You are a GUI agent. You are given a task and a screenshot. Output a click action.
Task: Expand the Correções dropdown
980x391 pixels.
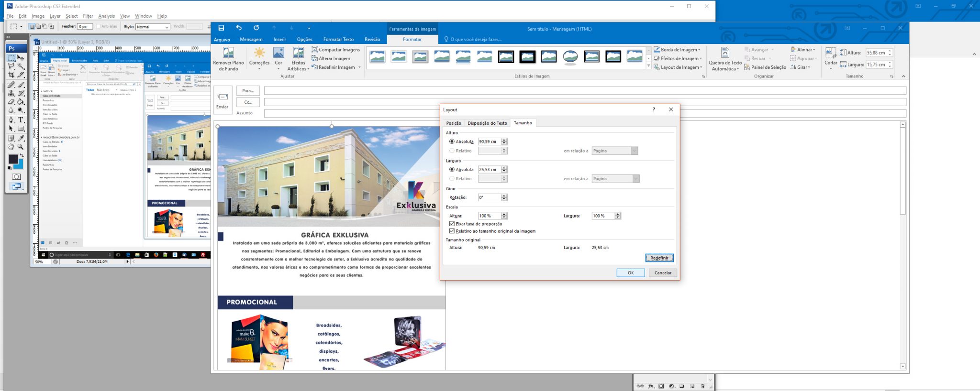[259, 69]
